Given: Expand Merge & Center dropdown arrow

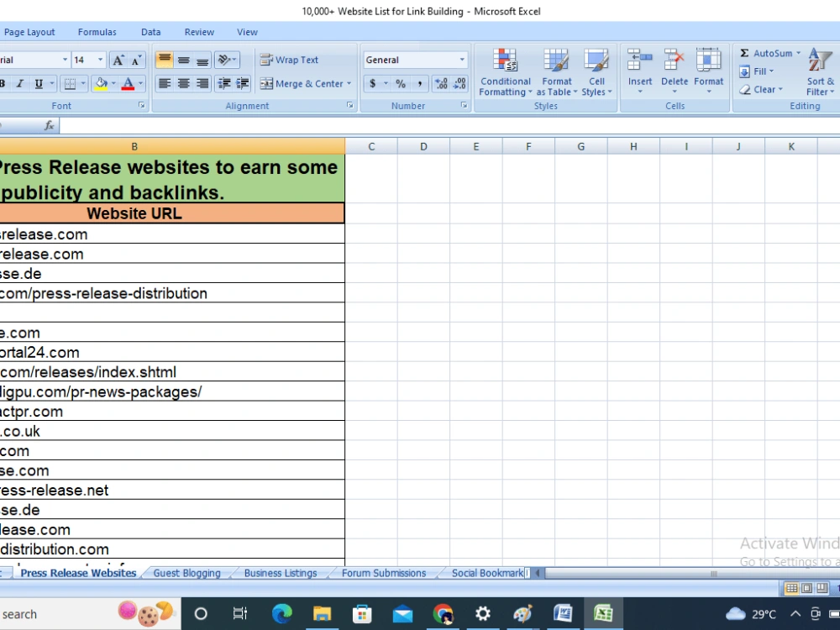Looking at the screenshot, I should click(349, 83).
